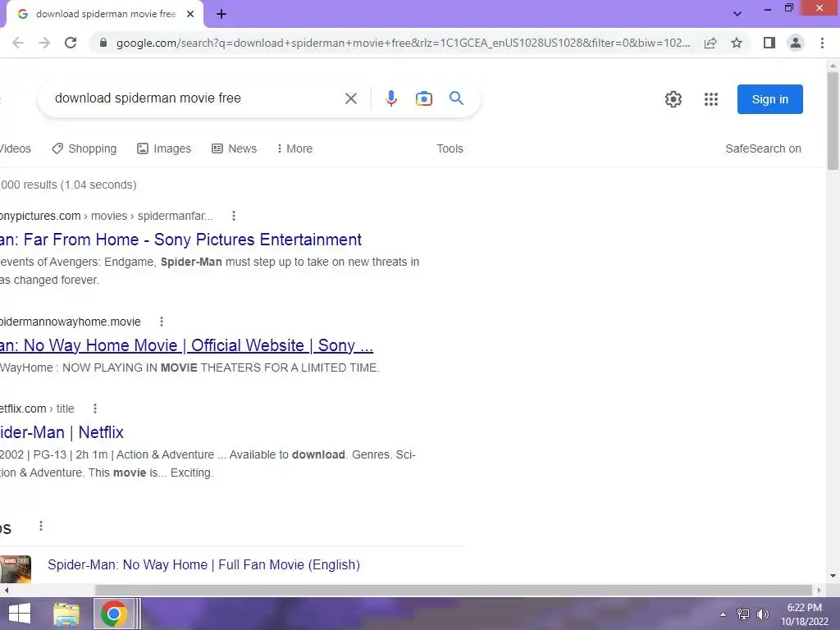
Task: Bookmark this page with star icon
Action: click(x=737, y=43)
